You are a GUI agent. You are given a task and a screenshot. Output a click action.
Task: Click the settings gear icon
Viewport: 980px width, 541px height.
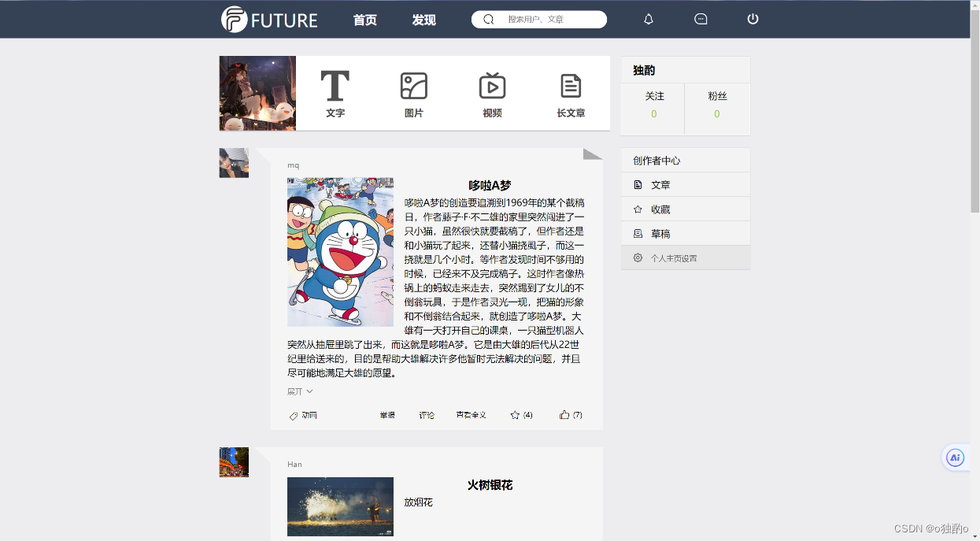pos(638,258)
